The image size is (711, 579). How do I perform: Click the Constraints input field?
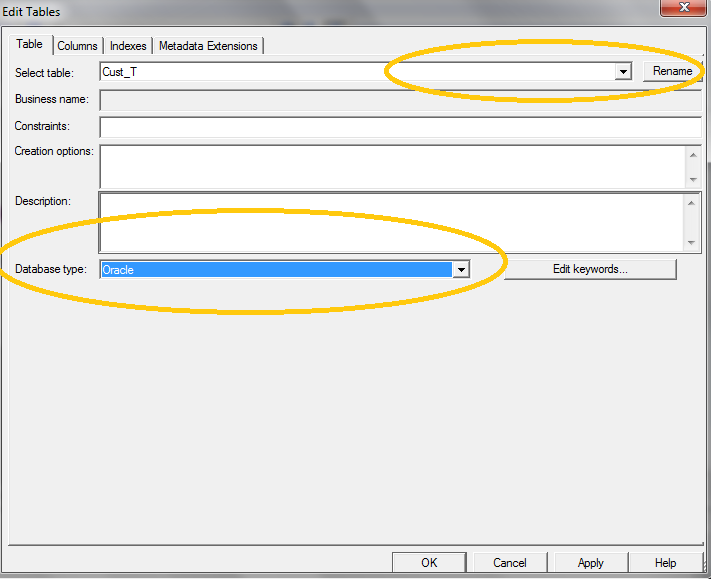click(400, 127)
